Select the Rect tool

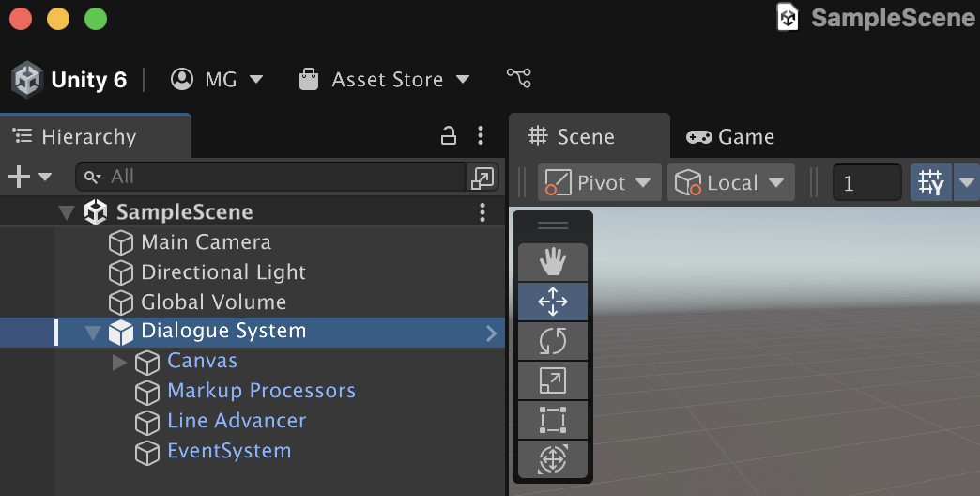tap(553, 420)
